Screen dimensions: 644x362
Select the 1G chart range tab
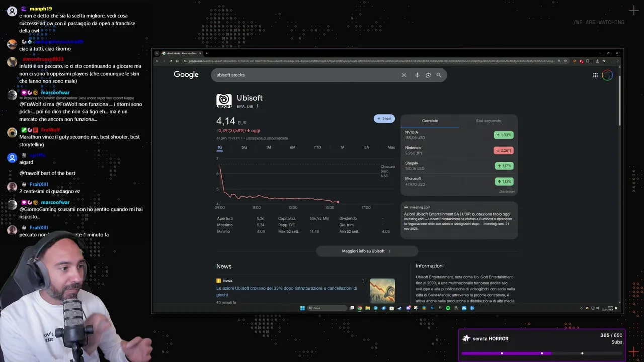click(x=220, y=147)
